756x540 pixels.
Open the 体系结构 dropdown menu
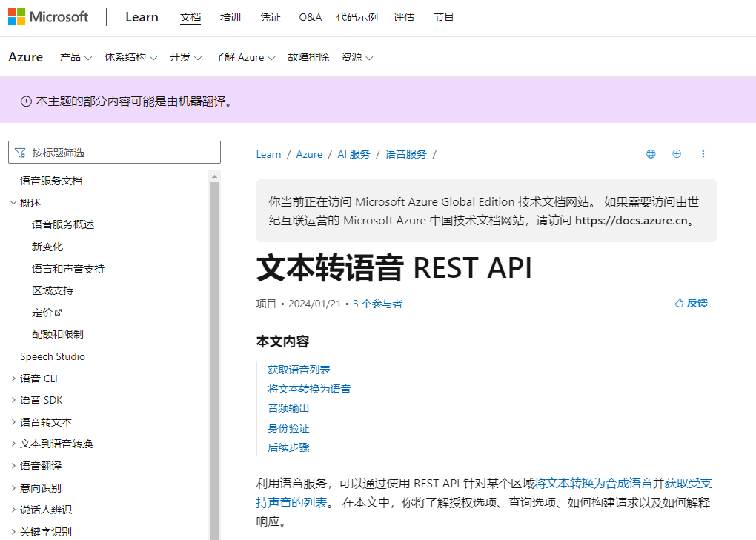pyautogui.click(x=130, y=57)
